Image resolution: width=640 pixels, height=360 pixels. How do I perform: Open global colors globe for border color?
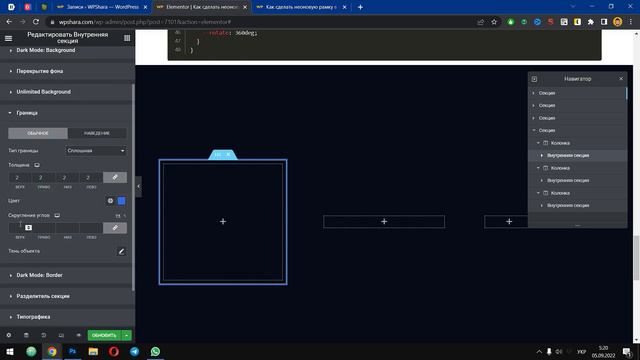(110, 201)
